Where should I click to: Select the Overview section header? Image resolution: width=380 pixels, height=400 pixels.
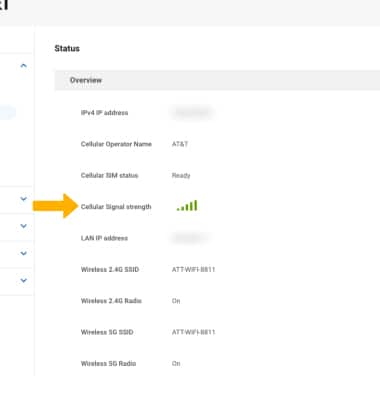click(217, 80)
